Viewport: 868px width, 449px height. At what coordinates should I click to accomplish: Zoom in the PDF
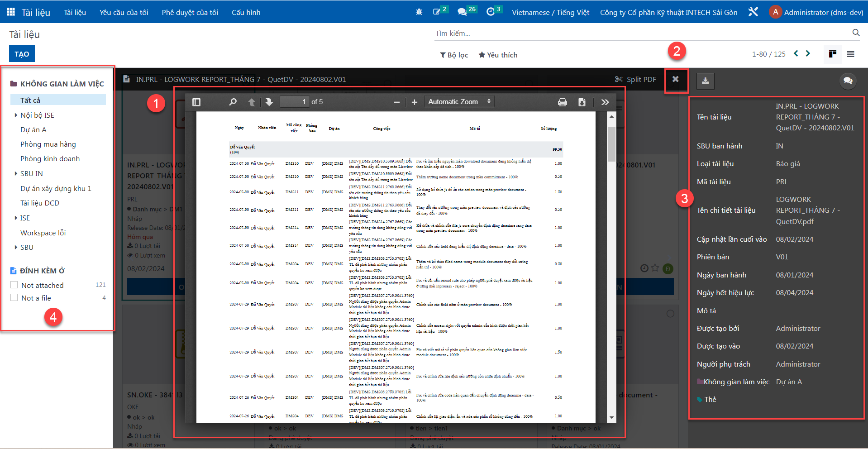415,102
